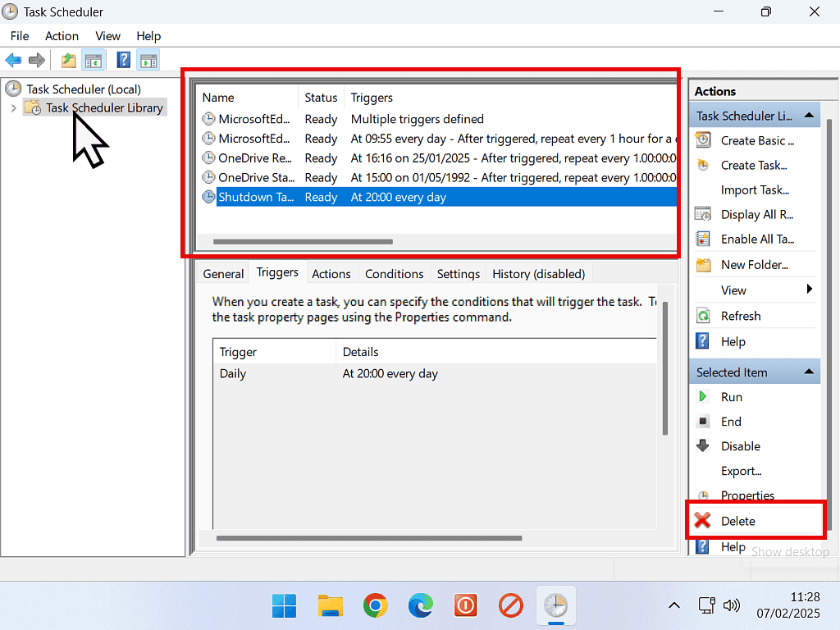This screenshot has height=630, width=840.
Task: Click the blue Help toolbar icon
Action: click(124, 60)
